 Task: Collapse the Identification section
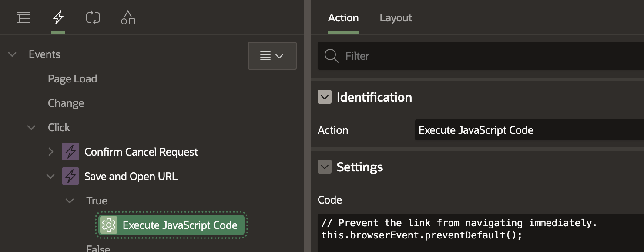click(325, 97)
